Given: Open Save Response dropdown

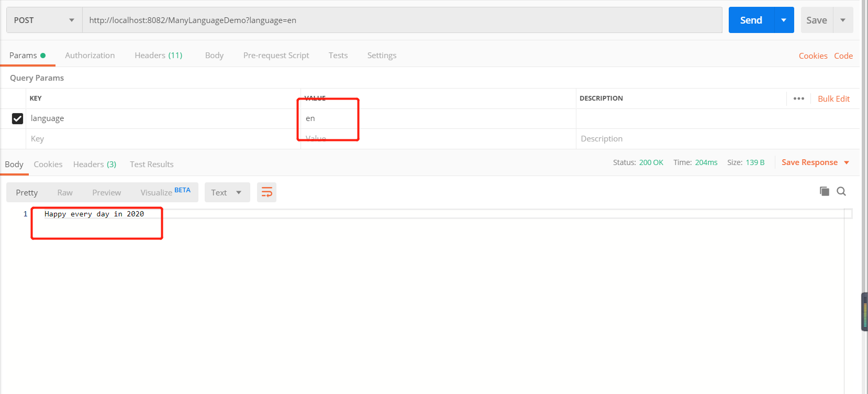Looking at the screenshot, I should pos(815,162).
